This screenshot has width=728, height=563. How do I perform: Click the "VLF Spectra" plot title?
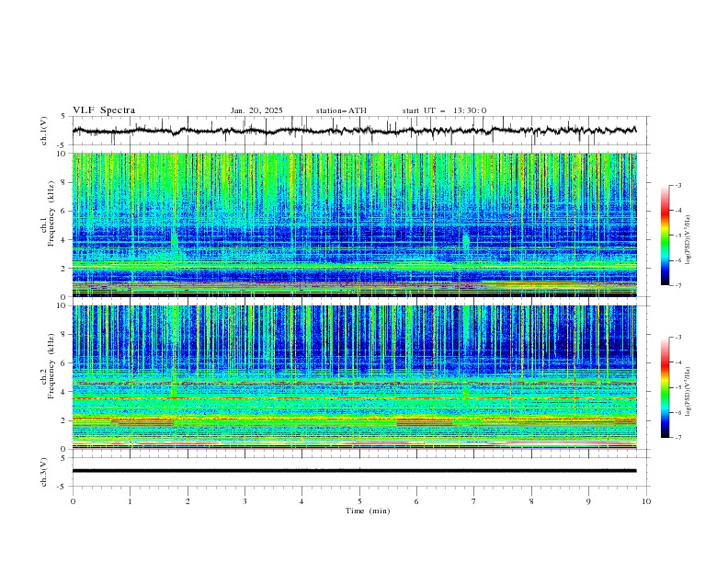pyautogui.click(x=104, y=110)
